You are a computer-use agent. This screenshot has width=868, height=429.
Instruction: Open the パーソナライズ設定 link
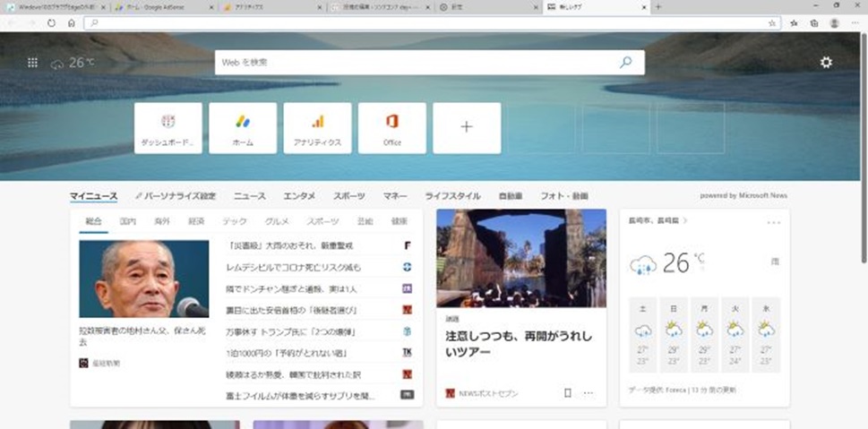click(x=176, y=196)
